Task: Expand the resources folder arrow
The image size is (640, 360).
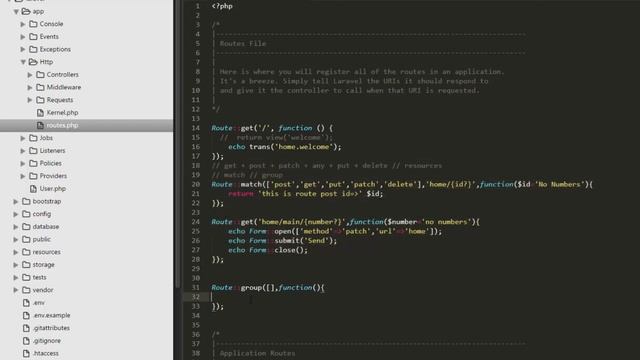Action: pos(16,252)
